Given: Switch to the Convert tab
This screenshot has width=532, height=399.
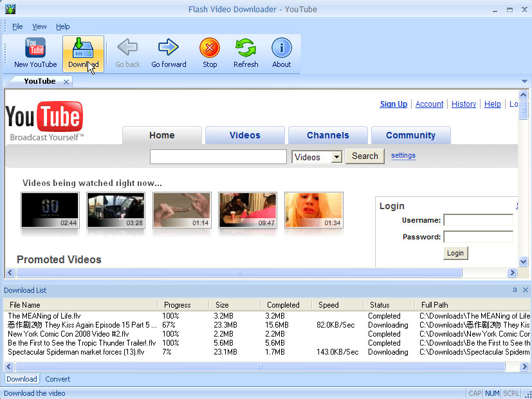Looking at the screenshot, I should [58, 379].
